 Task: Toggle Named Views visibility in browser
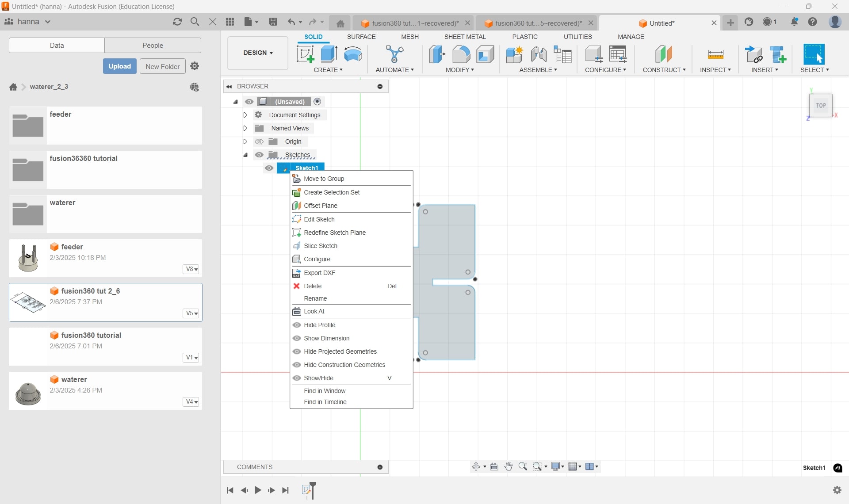pyautogui.click(x=249, y=128)
